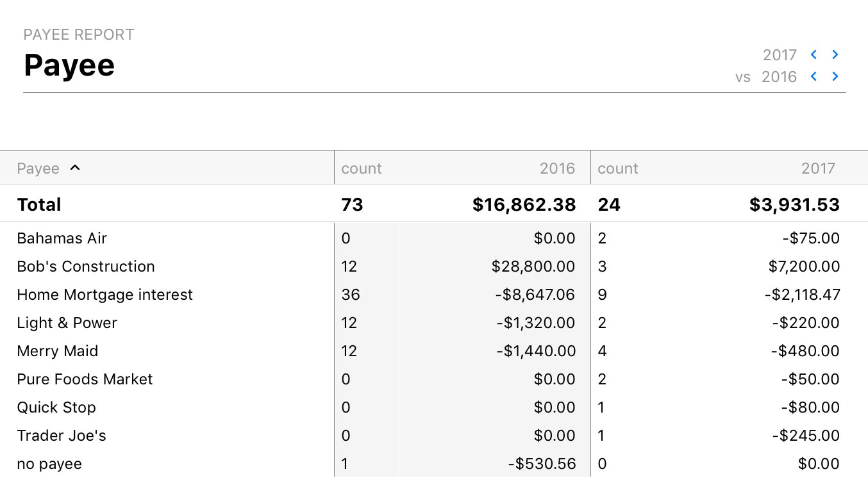This screenshot has width=868, height=492.
Task: Step comparison year 2016 forward
Action: tap(835, 77)
